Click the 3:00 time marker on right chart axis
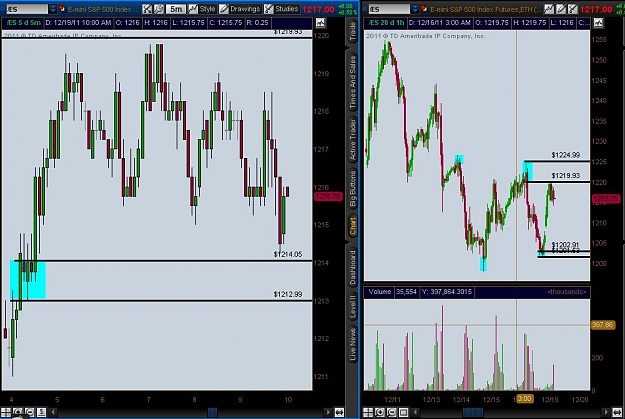This screenshot has height=419, width=625. (524, 399)
